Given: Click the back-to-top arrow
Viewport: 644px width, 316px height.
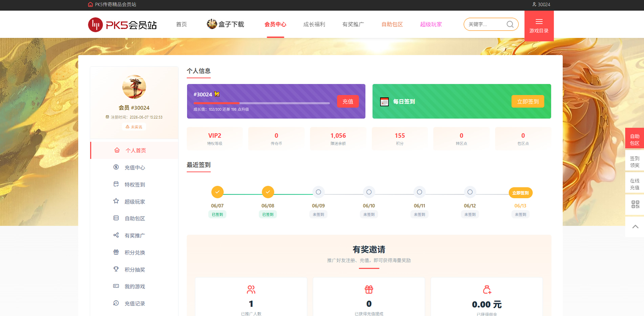Looking at the screenshot, I should [635, 226].
